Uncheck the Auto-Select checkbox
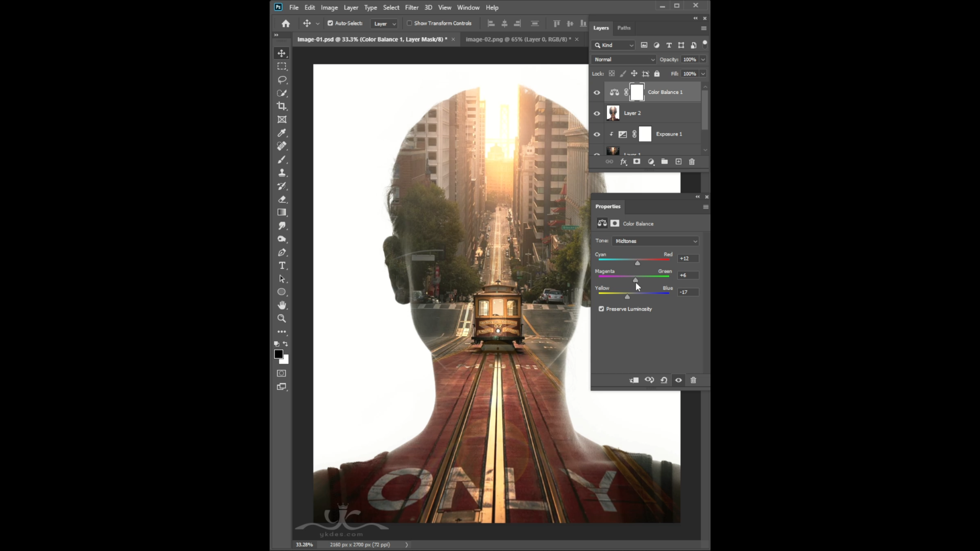980x551 pixels. coord(330,23)
